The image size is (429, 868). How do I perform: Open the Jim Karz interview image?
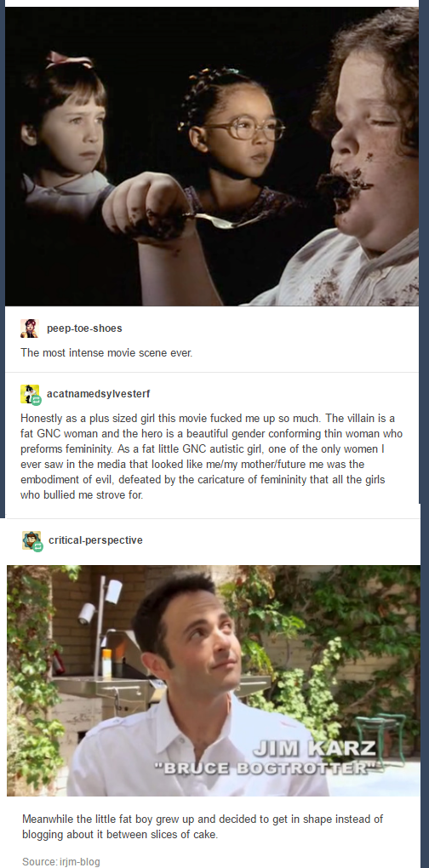point(213,680)
